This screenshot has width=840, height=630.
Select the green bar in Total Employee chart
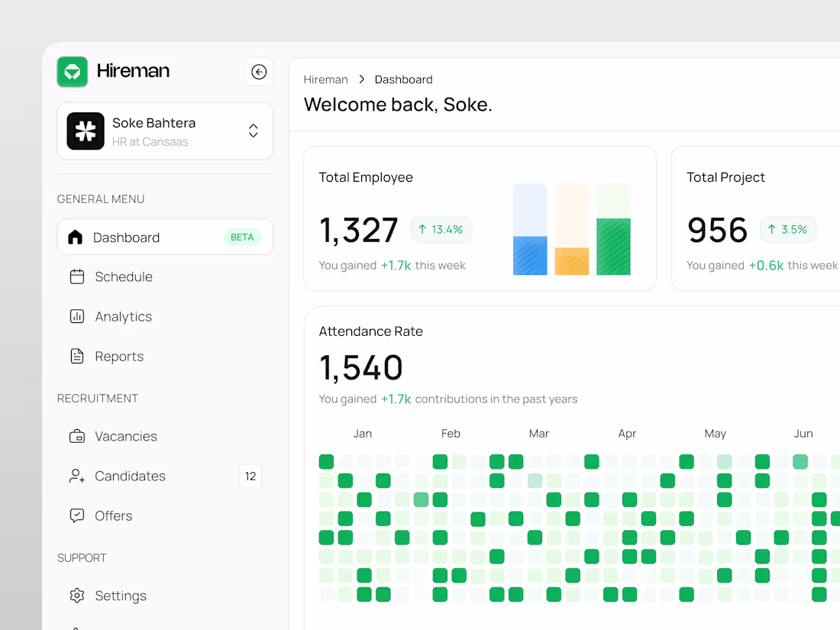tap(613, 244)
